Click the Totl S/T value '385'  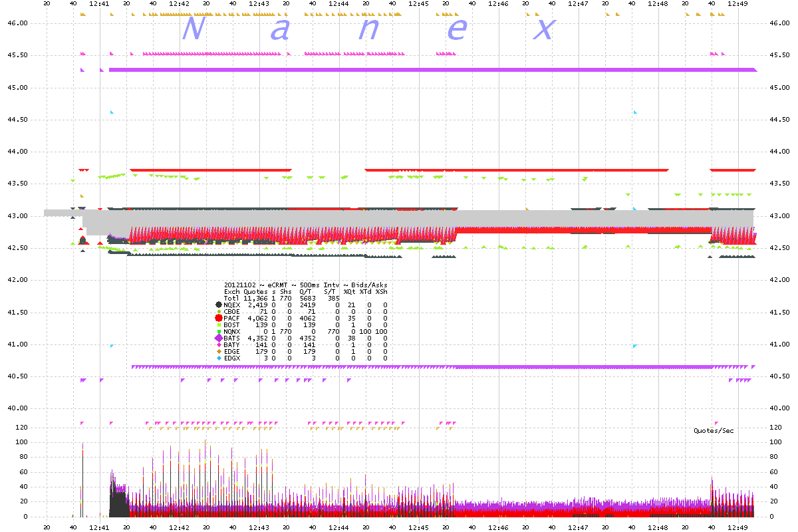(x=334, y=299)
